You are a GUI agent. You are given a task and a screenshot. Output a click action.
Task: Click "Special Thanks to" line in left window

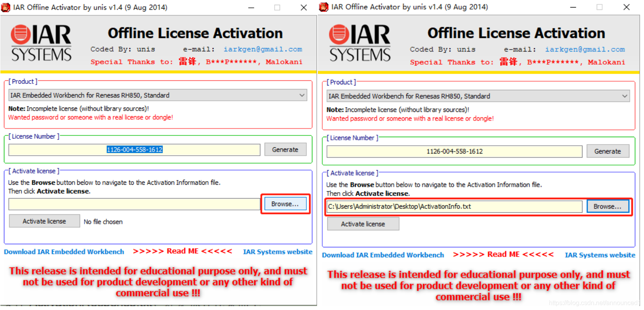(196, 61)
